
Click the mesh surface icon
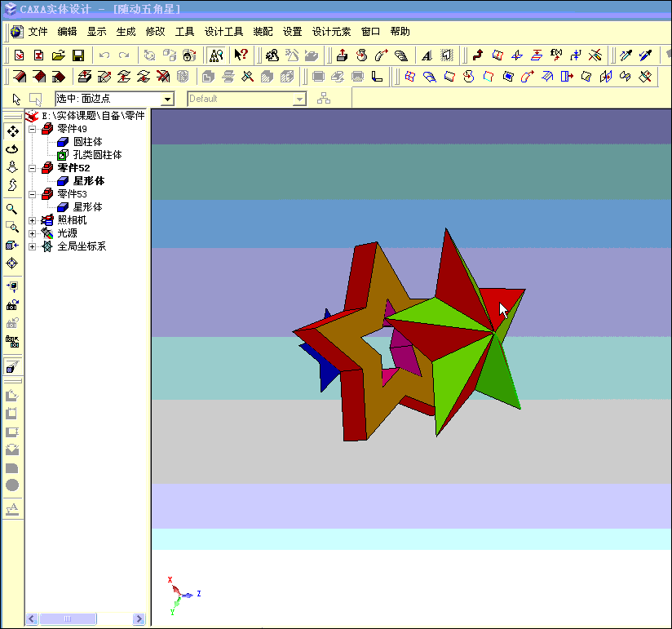coord(409,77)
